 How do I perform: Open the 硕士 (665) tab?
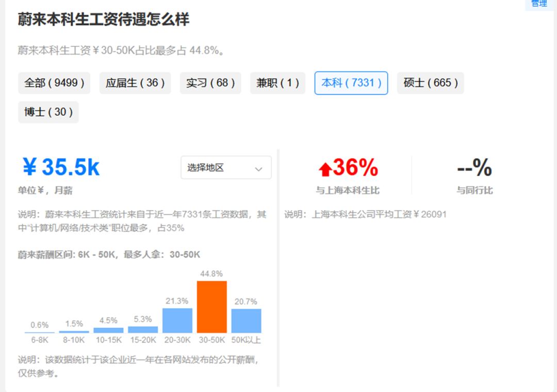pos(431,83)
